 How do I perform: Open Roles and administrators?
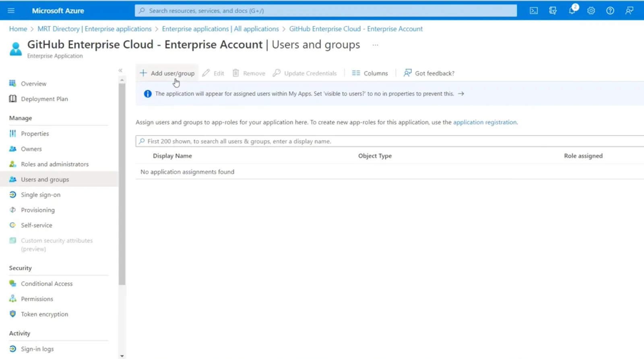pyautogui.click(x=54, y=164)
